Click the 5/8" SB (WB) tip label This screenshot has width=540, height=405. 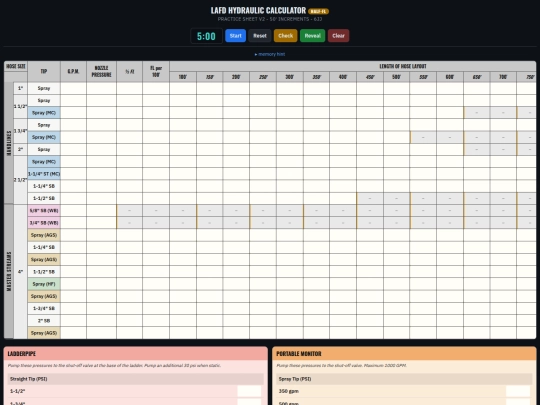[44, 210]
